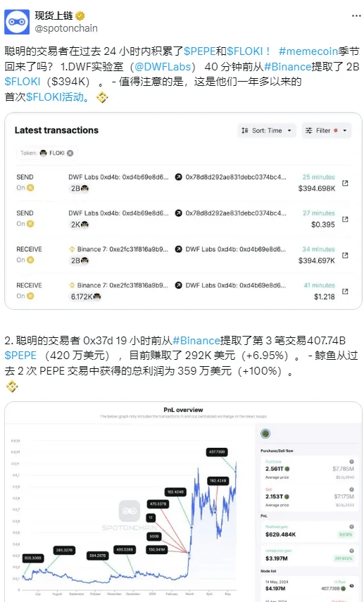Image resolution: width=364 pixels, height=602 pixels.
Task: Toggle the eye icon on the 14 May, 2024 node
Action: tap(352, 587)
